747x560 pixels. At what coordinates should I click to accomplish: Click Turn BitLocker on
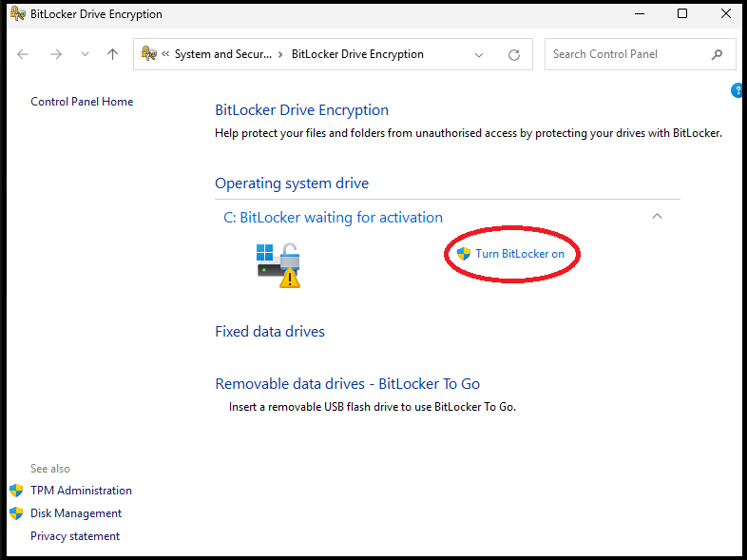point(519,254)
